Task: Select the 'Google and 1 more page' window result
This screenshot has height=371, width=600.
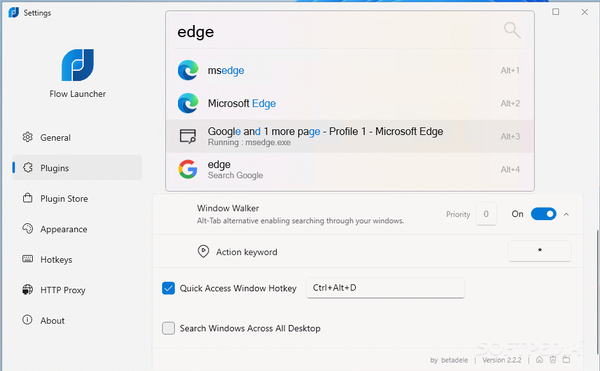Action: (350, 136)
